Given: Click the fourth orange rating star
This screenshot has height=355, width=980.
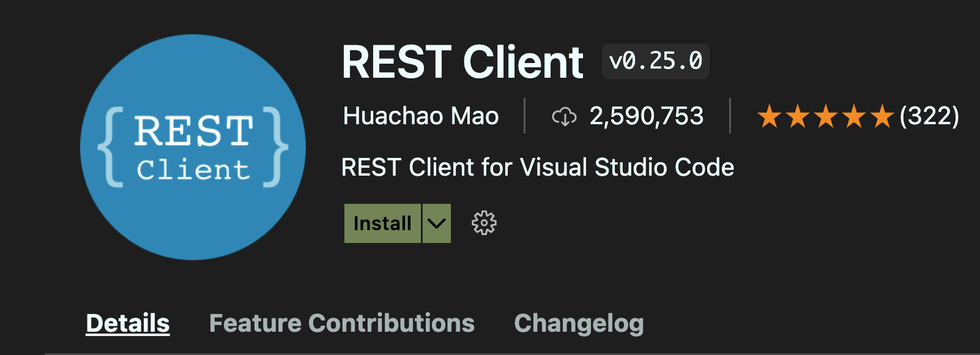Looking at the screenshot, I should tap(854, 116).
